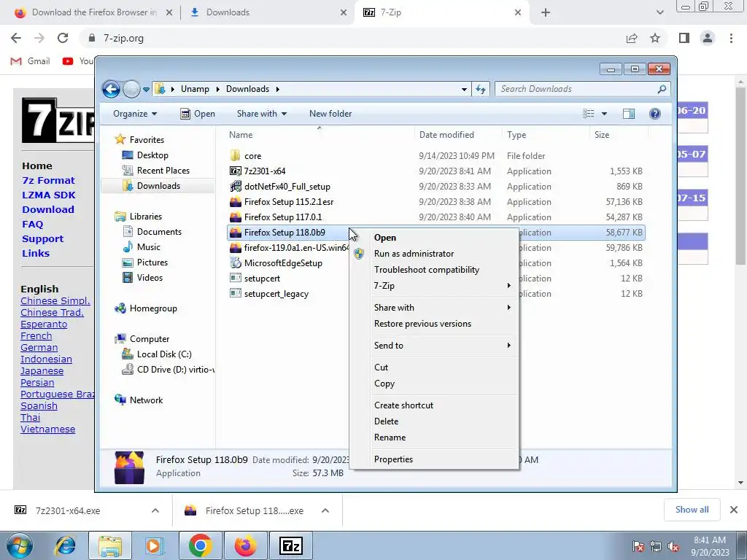Select the Firefox Setup 115.2.1esr icon

click(236, 201)
